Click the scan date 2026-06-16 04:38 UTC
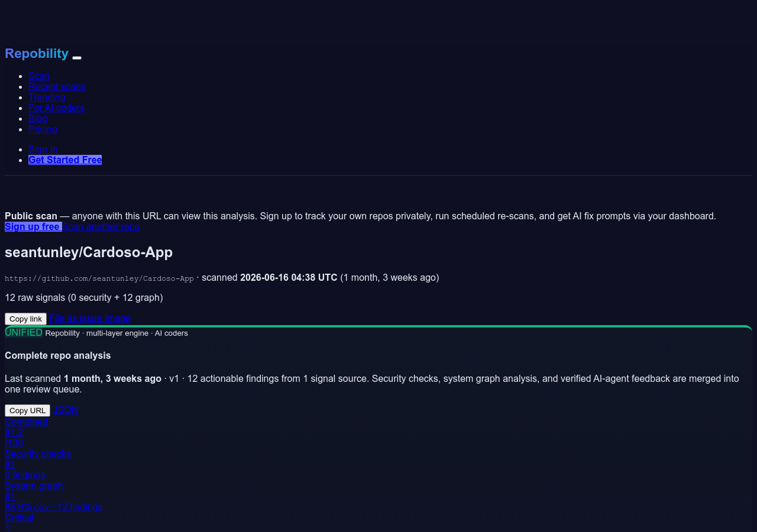Viewport: 757px width, 532px height. (x=289, y=277)
